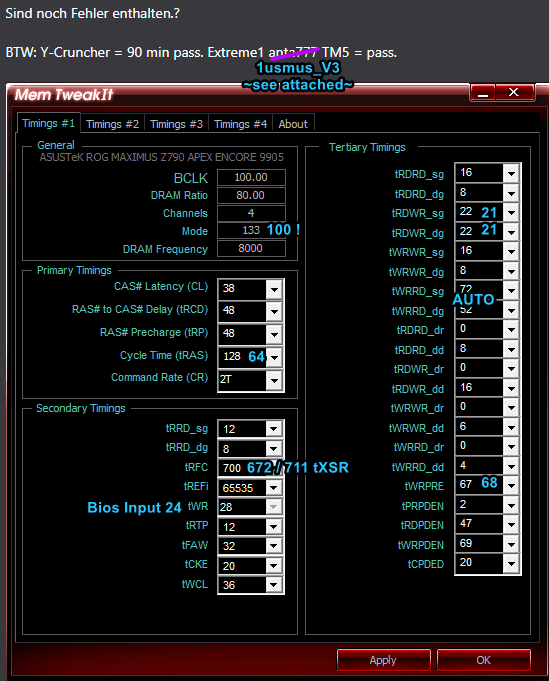Click the Apply button

click(x=383, y=660)
